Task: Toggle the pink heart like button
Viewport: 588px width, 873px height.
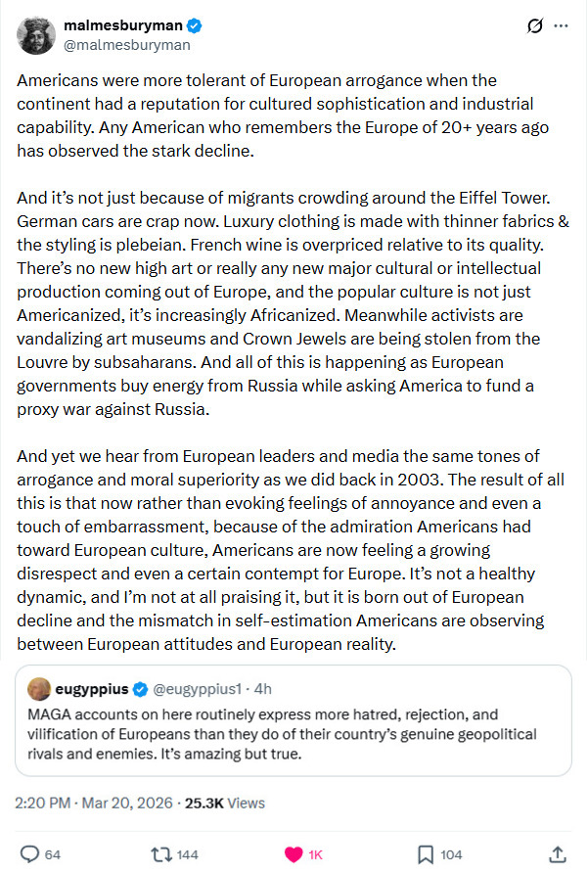Action: point(293,854)
